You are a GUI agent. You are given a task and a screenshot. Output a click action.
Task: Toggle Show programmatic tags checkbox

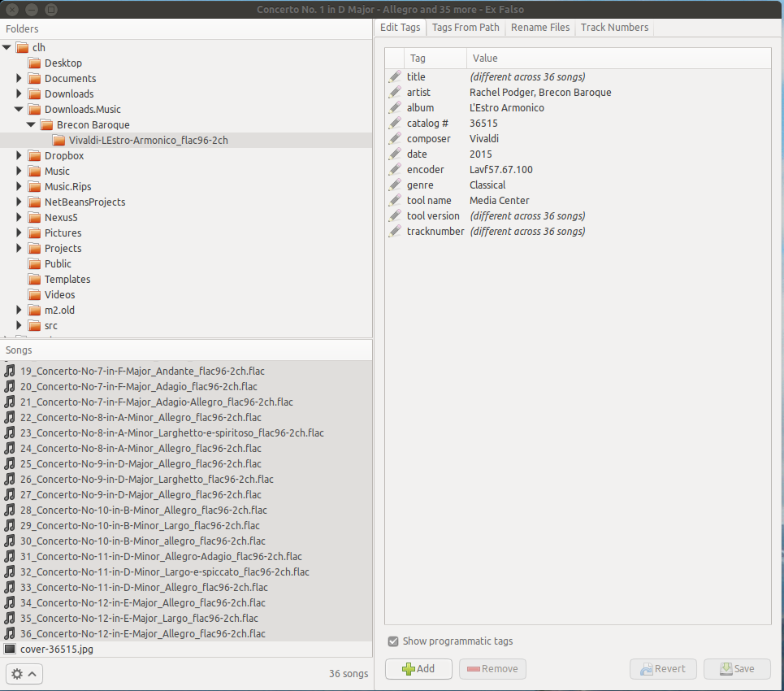point(393,641)
